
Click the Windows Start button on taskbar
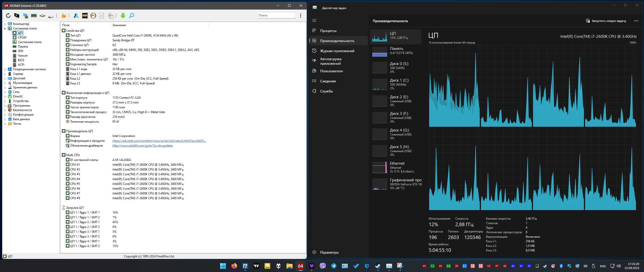(x=223, y=266)
